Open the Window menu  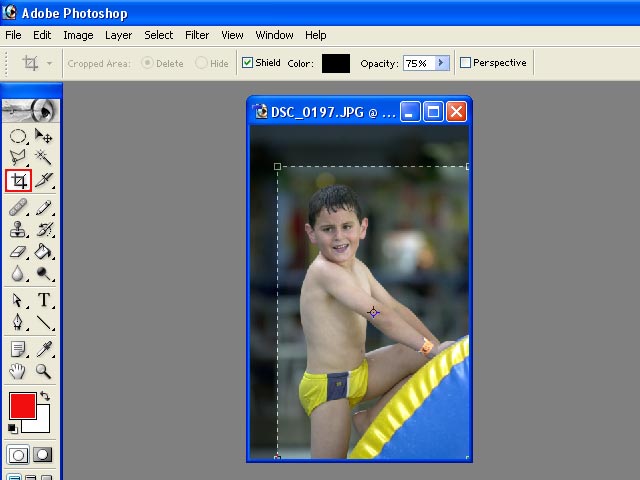(274, 36)
